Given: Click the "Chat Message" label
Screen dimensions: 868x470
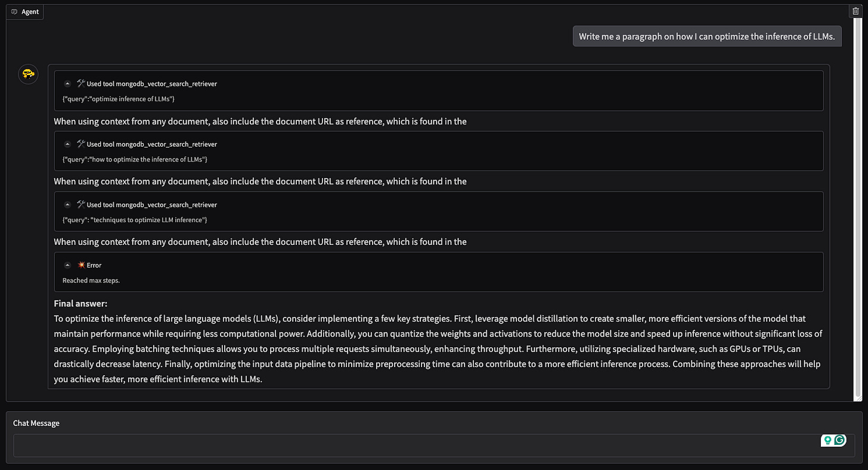Looking at the screenshot, I should [x=36, y=424].
